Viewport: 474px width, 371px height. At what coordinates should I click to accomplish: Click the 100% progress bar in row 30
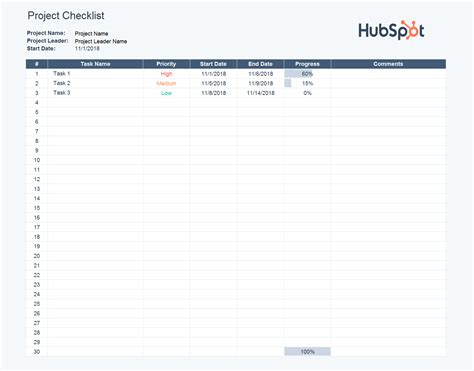(307, 352)
